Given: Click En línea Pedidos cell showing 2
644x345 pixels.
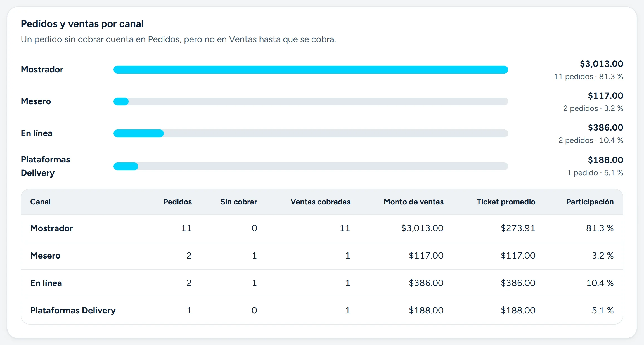Looking at the screenshot, I should 189,283.
